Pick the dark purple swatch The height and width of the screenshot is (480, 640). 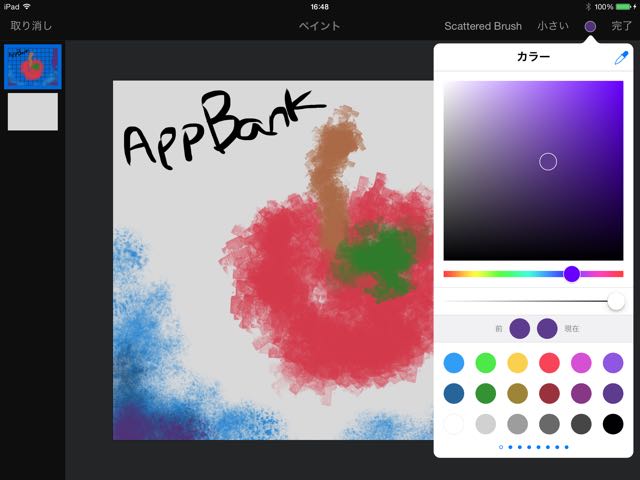pos(613,393)
